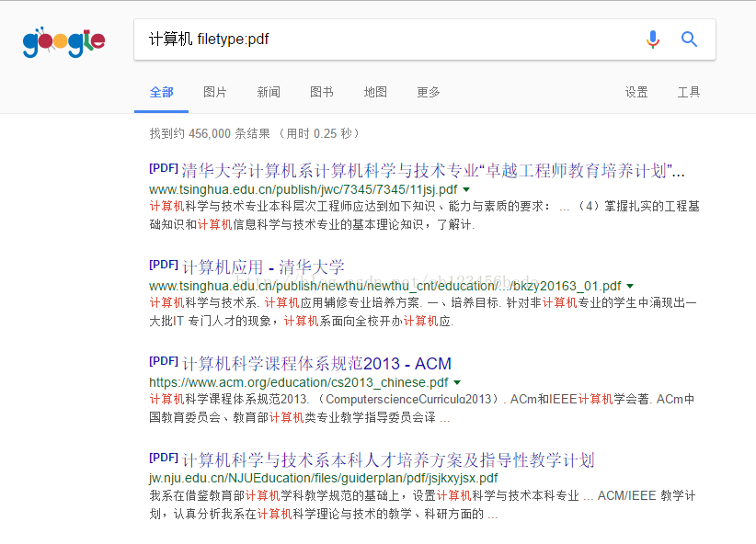Open the 工具 search tools
This screenshot has height=544, width=756.
pyautogui.click(x=689, y=92)
